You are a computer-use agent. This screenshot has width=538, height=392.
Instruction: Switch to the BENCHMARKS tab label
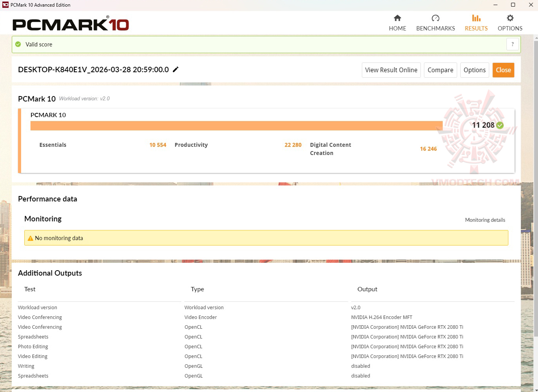click(x=436, y=29)
